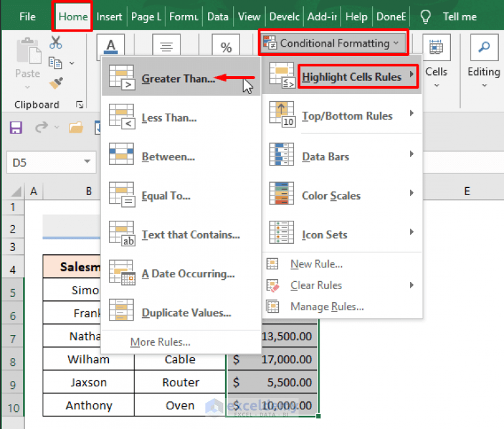Switch to the Data tab

218,16
